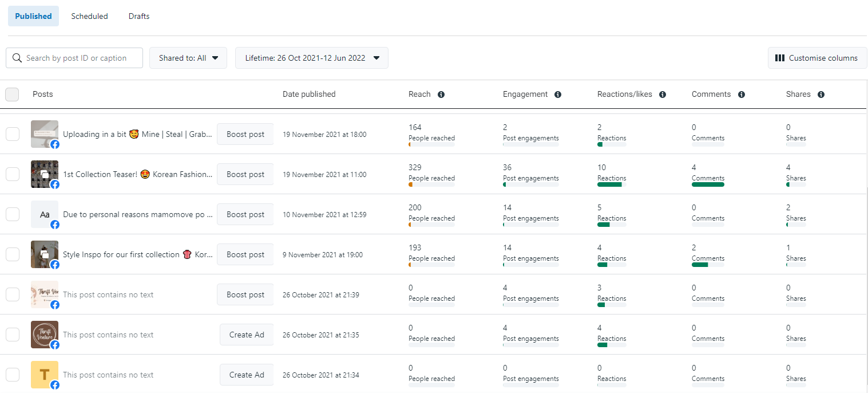Click the Shares column info icon

821,95
